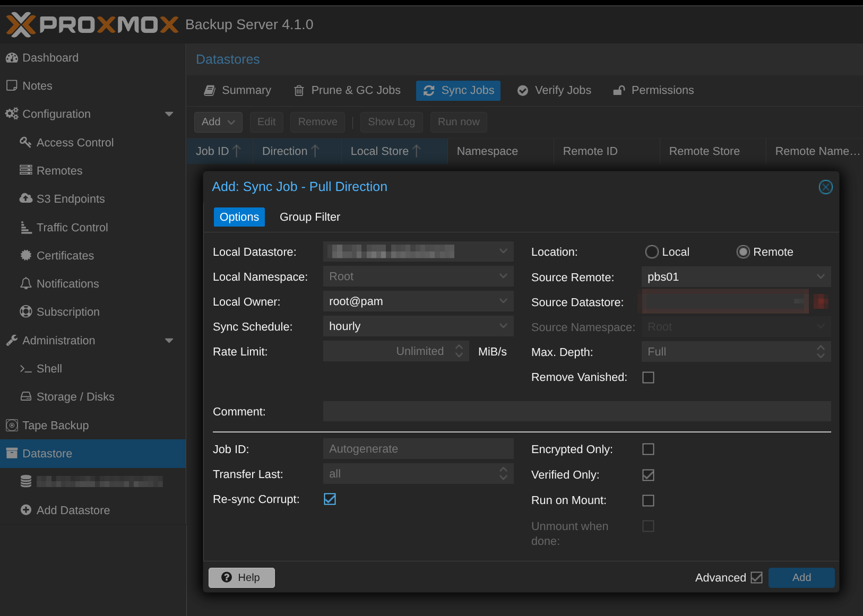Open the Local Owner dropdown

point(503,301)
